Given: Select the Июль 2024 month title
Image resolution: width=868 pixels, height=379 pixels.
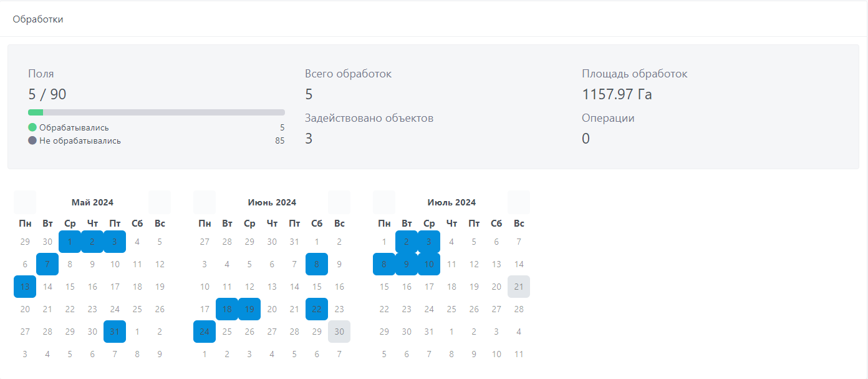Looking at the screenshot, I should pos(451,202).
